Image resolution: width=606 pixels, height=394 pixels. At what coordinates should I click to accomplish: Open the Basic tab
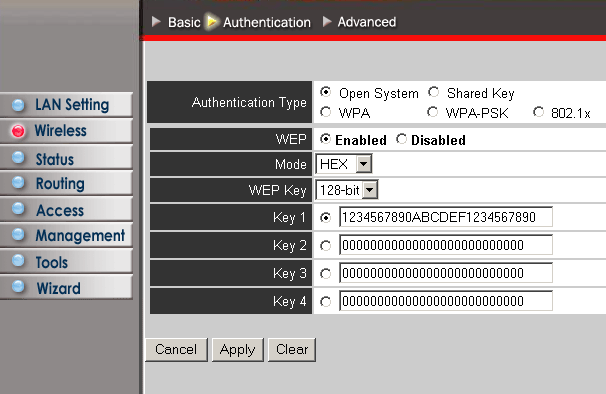[184, 22]
